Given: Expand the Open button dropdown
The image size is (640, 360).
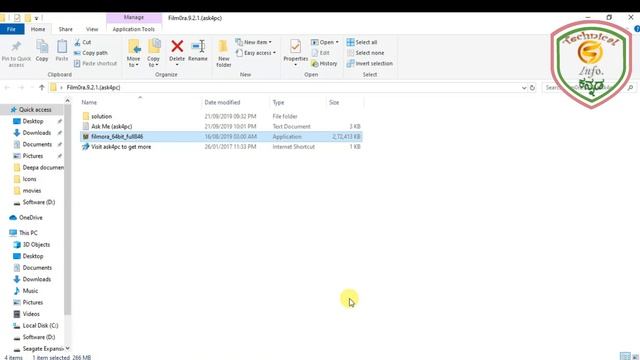Looking at the screenshot, I should (x=337, y=42).
